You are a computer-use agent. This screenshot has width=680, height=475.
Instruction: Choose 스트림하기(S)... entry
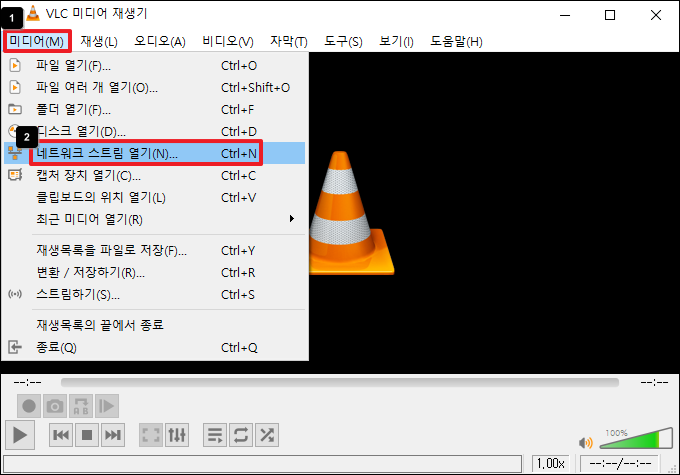coord(154,295)
